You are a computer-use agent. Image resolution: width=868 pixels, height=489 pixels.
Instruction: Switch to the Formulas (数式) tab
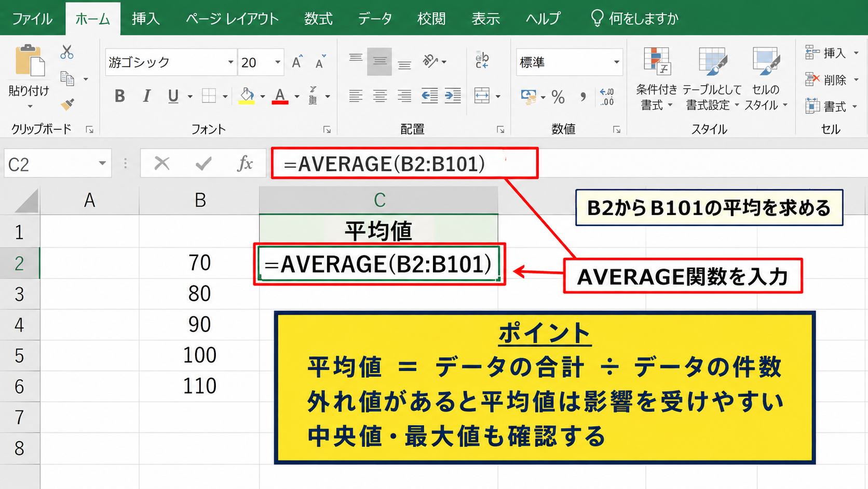[x=318, y=19]
